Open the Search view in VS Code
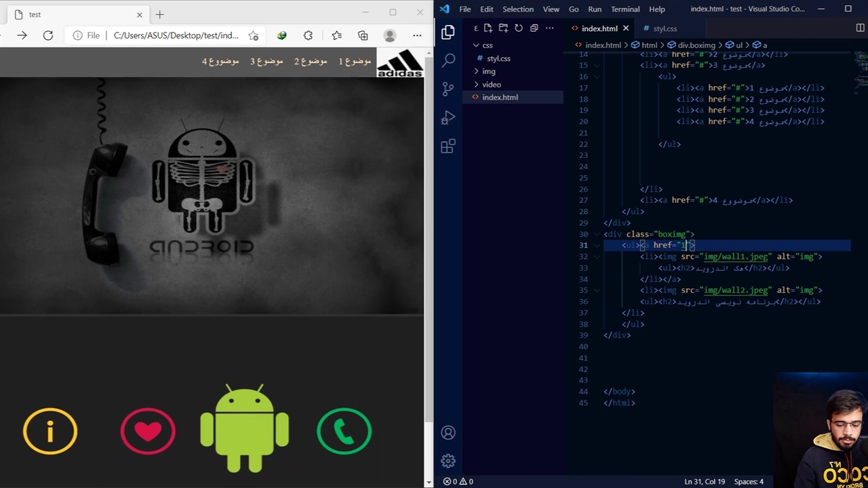The image size is (868, 488). tap(448, 60)
